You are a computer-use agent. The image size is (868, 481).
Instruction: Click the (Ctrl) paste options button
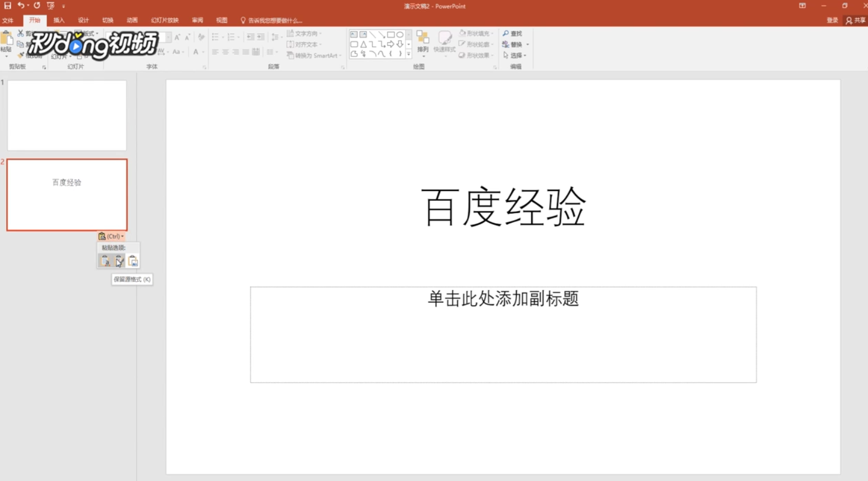(x=111, y=236)
